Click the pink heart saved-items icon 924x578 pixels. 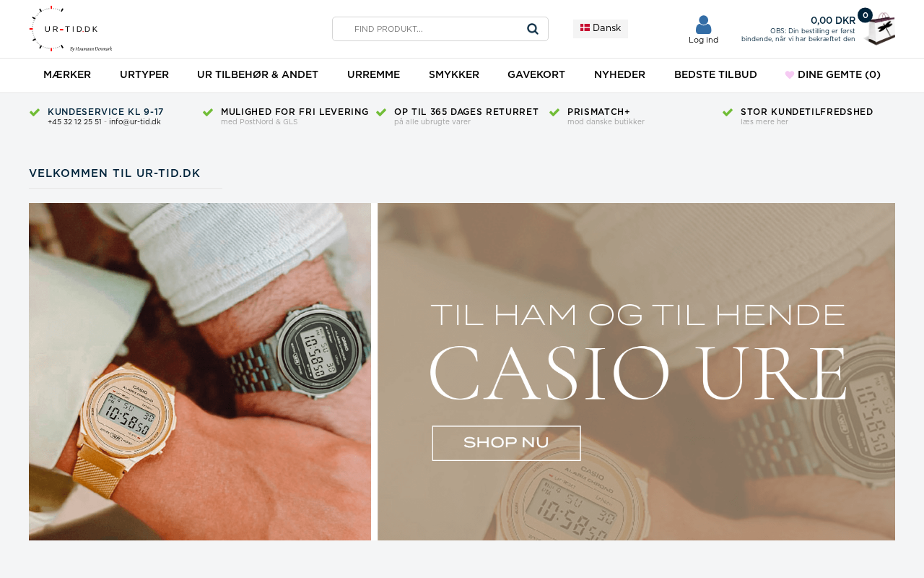click(x=790, y=74)
